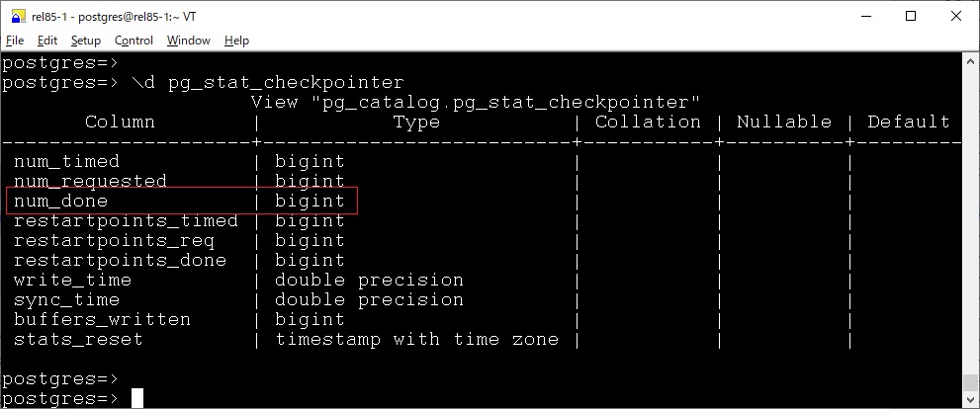Screen dimensions: 980x409
Task: Click the vertical scrollbar track
Action: (x=971, y=227)
